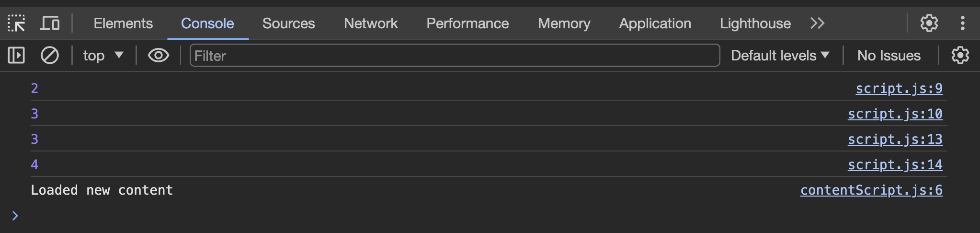
Task: Switch to the Network tab
Action: [371, 23]
